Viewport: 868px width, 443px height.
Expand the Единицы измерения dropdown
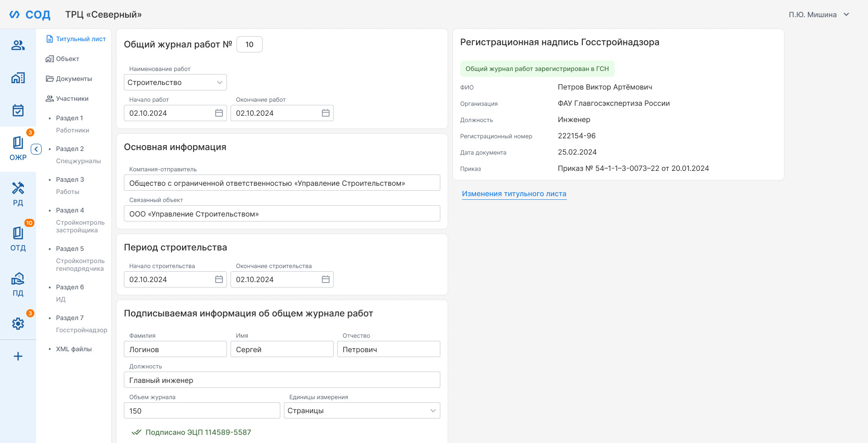click(362, 410)
